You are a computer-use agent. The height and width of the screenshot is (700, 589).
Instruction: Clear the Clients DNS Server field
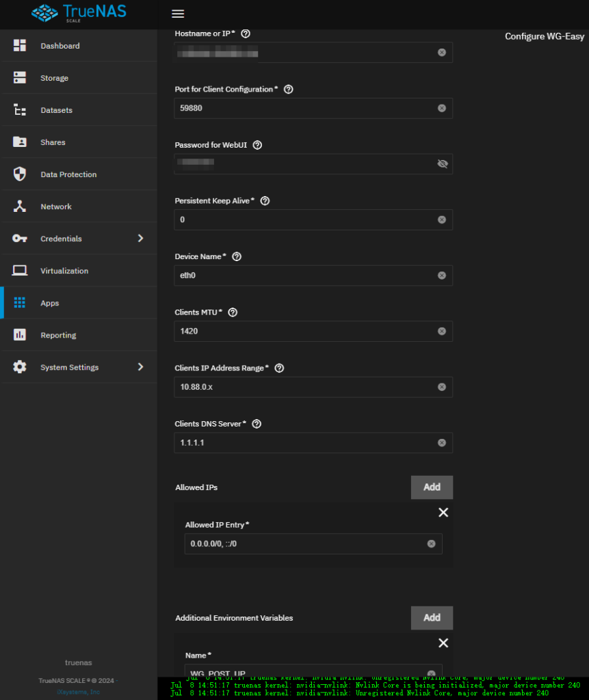(x=442, y=443)
